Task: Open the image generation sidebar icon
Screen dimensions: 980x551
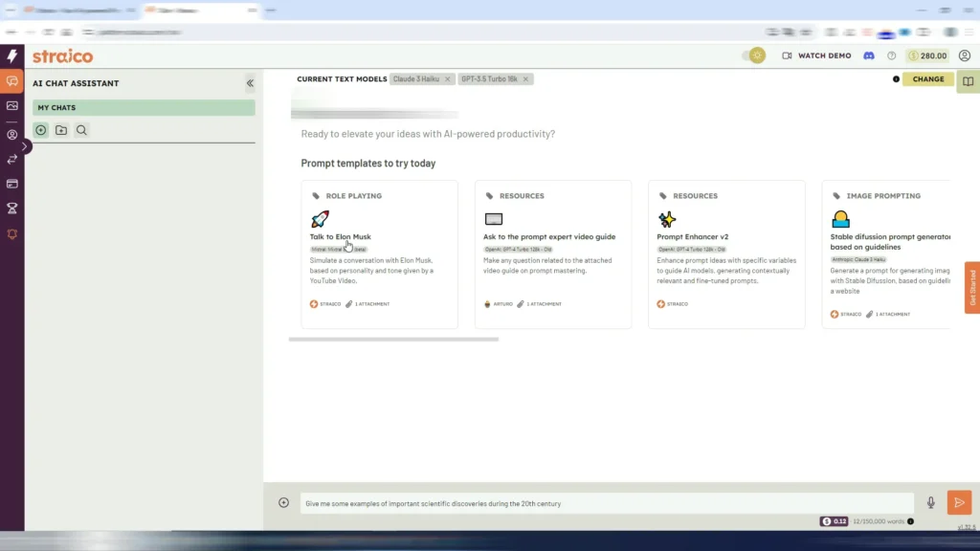Action: 12,106
